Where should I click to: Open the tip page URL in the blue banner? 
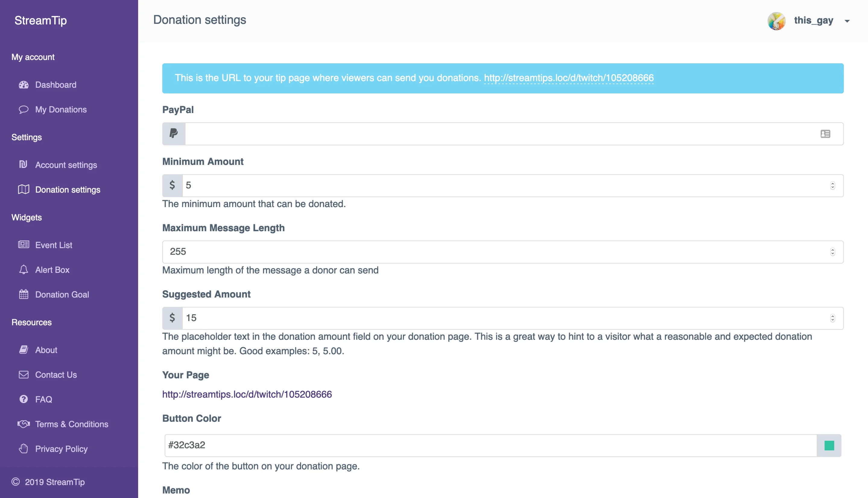click(x=569, y=78)
